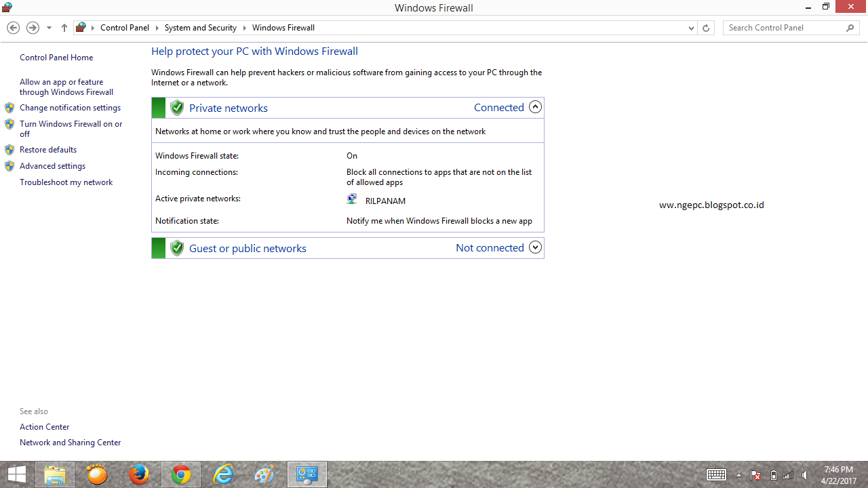Click the green shield beside Private networks
Screen dimensions: 868x488
pyautogui.click(x=176, y=107)
